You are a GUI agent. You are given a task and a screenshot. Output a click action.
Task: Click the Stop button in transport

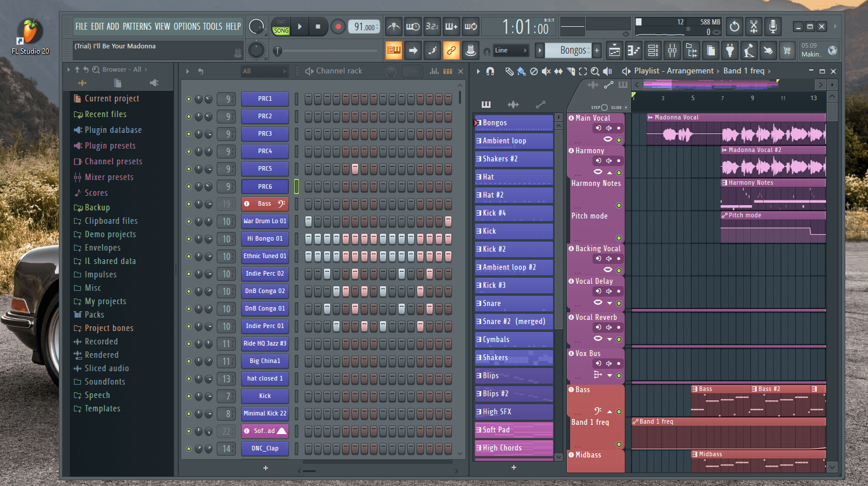point(317,27)
